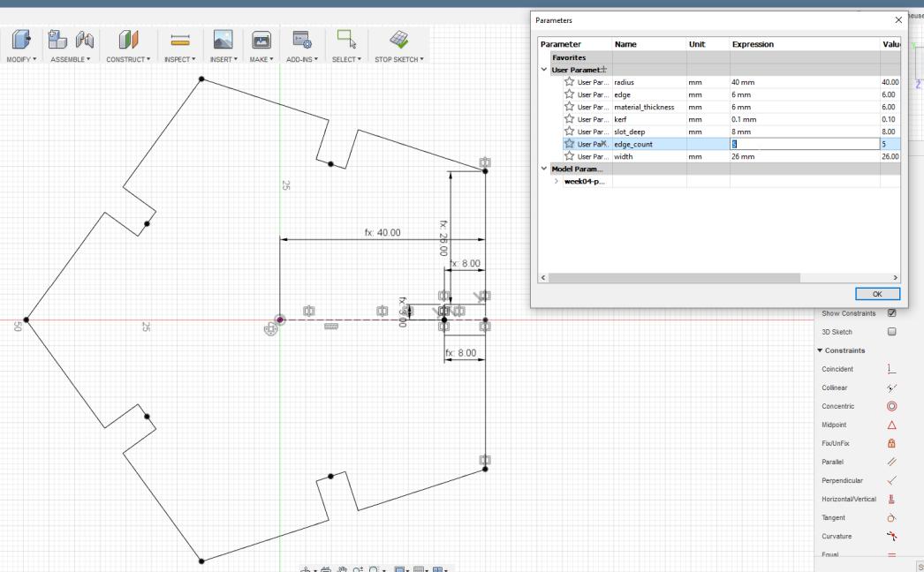924x572 pixels.
Task: Open the MAKE dropdown menu
Action: tap(261, 59)
